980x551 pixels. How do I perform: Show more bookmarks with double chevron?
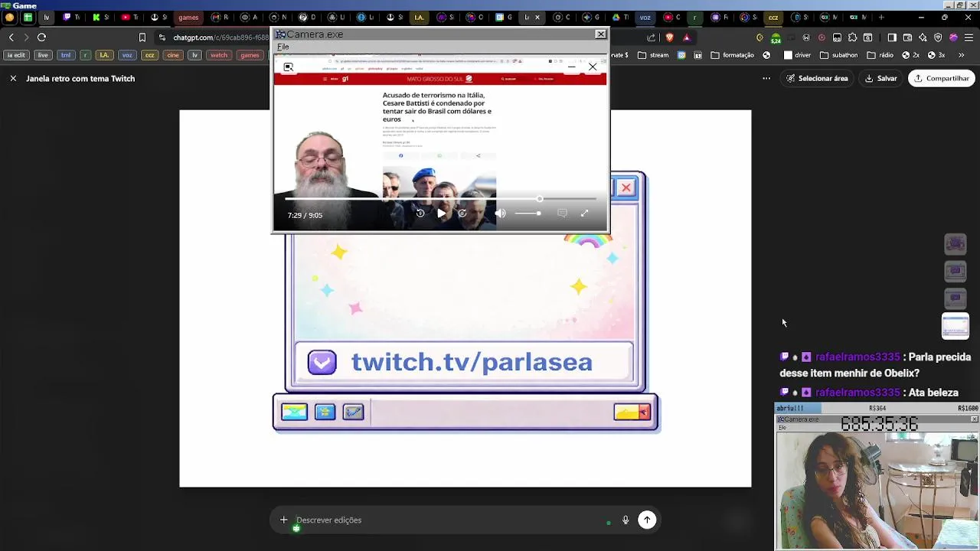[x=962, y=55]
